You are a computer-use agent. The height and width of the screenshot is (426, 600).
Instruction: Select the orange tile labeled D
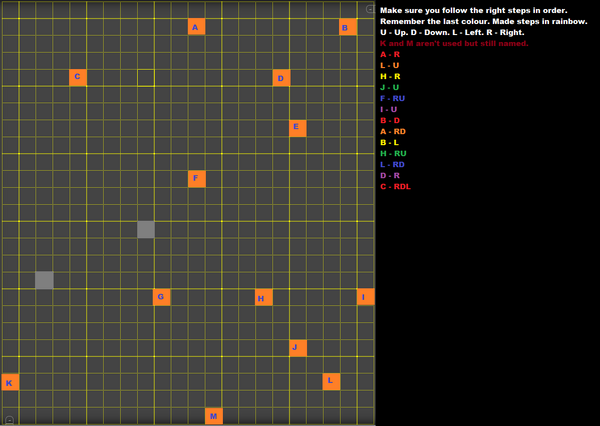coord(281,78)
